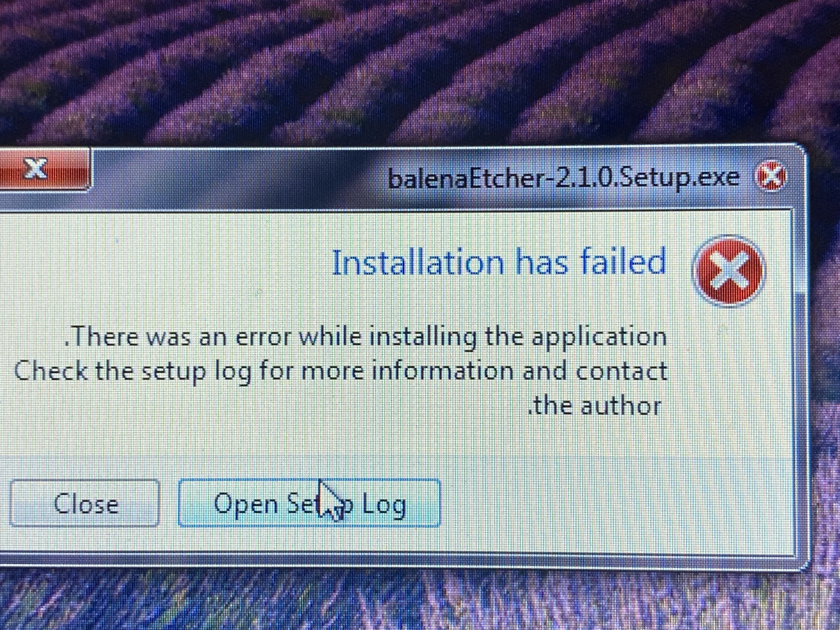Click the "There was an error while installing" line
840x630 pixels.
coord(365,337)
